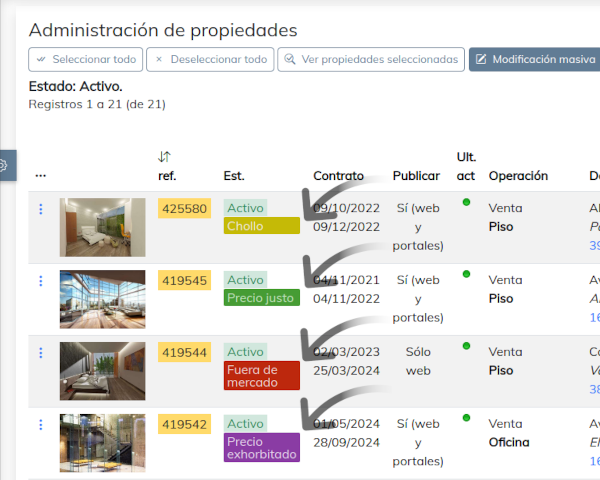Viewport: 600px width, 480px height.
Task: Click the yellow Chollo label
Action: click(x=261, y=226)
